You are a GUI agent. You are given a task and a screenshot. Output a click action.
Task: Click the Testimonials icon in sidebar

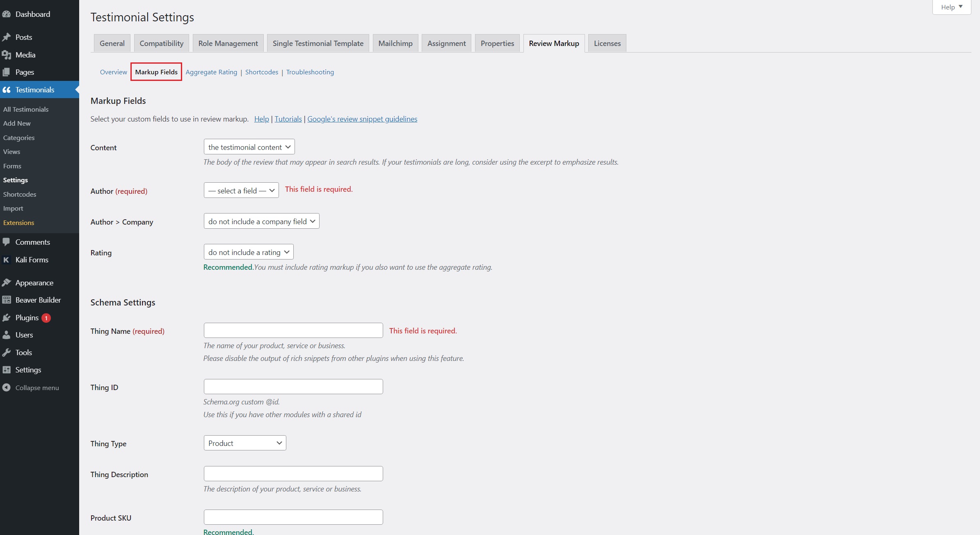point(7,89)
